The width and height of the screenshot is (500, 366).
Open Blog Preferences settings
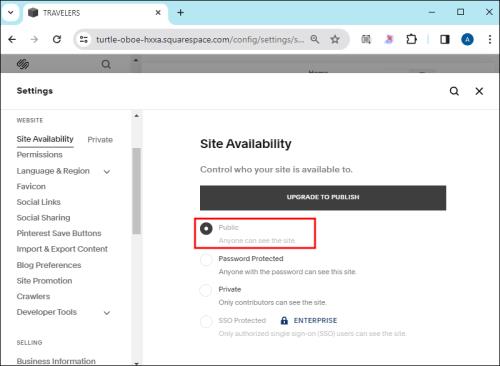[49, 265]
